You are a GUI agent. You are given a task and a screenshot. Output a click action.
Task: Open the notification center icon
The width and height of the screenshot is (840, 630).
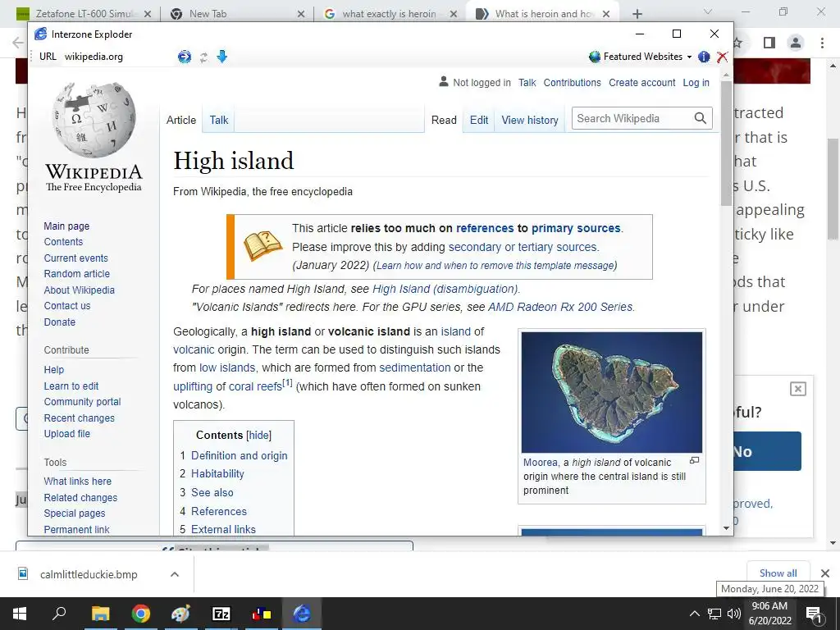coord(814,614)
